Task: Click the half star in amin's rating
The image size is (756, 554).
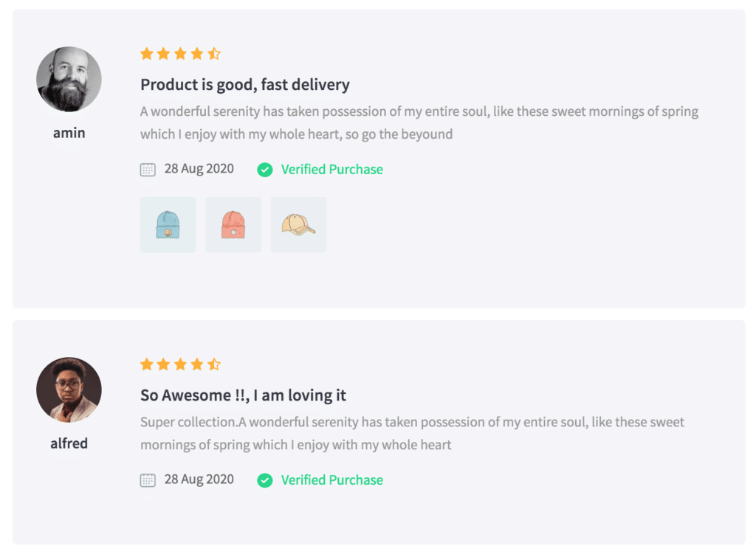Action: coord(214,54)
